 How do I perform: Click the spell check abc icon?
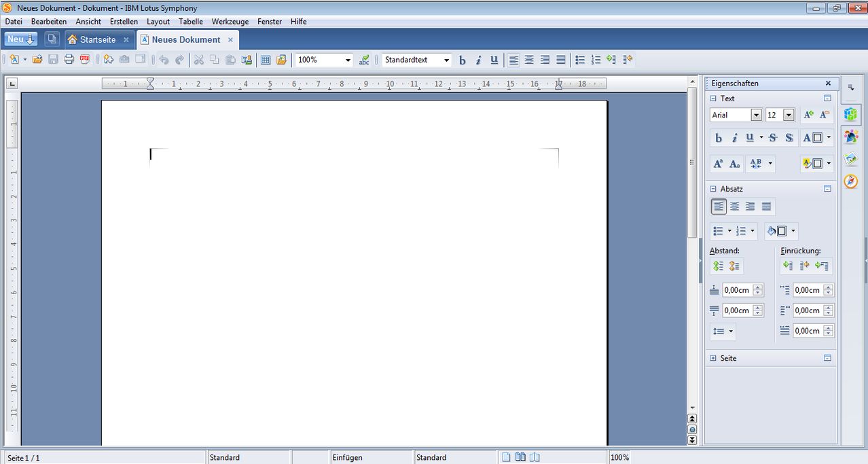pyautogui.click(x=364, y=60)
